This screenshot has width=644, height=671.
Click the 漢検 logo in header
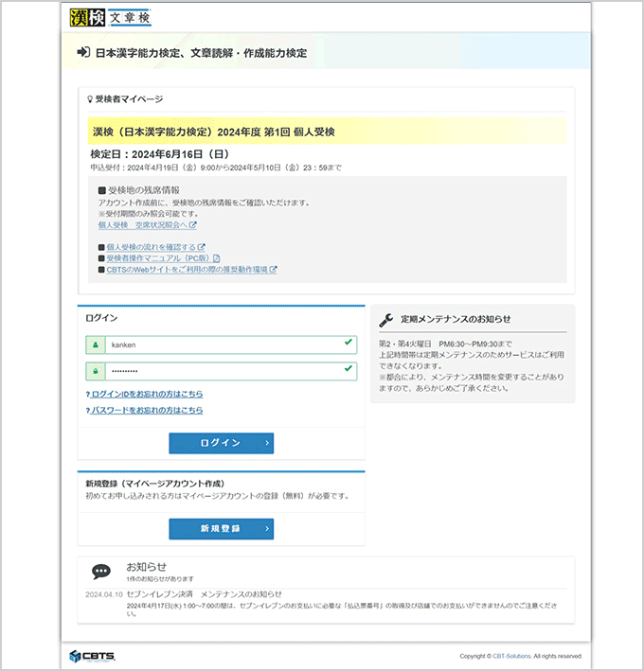pyautogui.click(x=87, y=18)
